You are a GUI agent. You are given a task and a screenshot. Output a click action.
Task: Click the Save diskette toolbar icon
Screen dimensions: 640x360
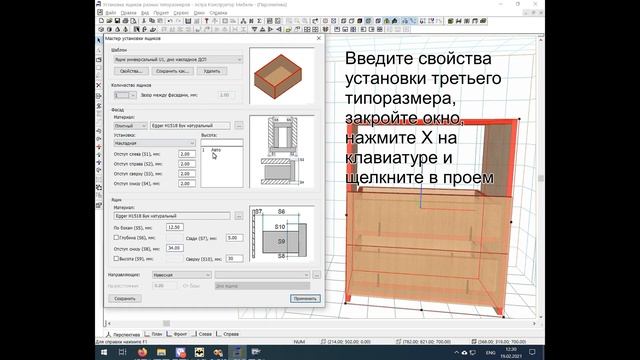[118, 21]
